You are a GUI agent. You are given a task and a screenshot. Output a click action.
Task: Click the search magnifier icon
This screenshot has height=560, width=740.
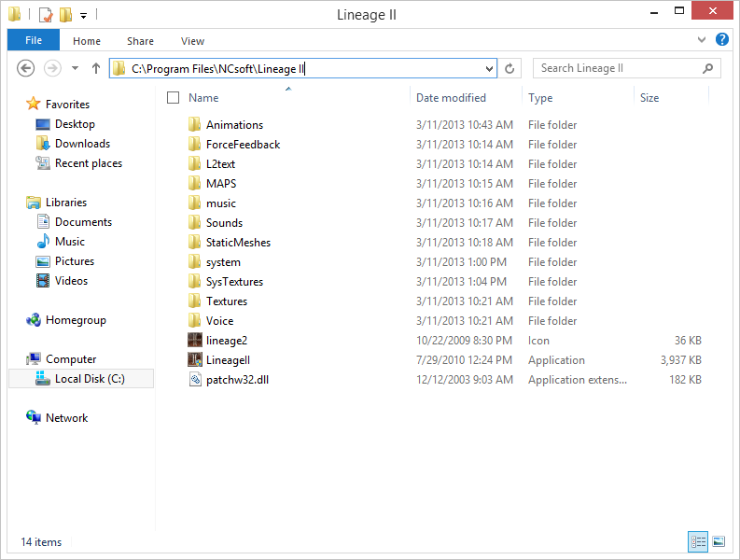coord(707,68)
